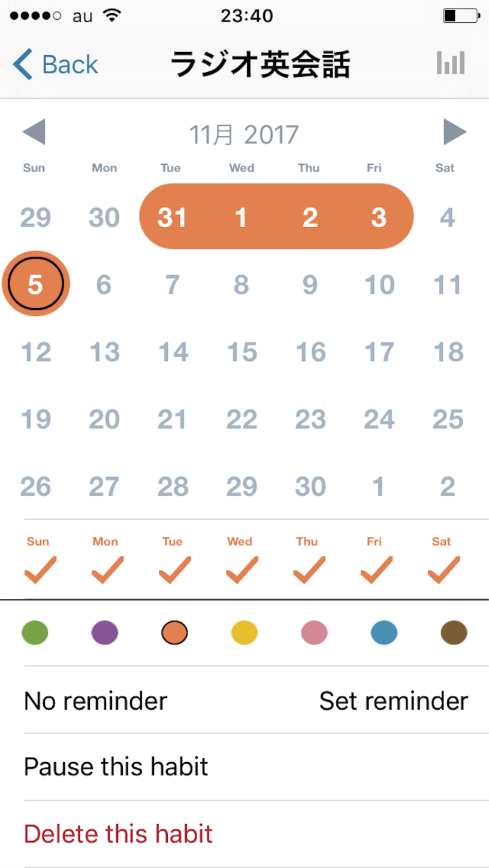This screenshot has width=489, height=868.
Task: Toggle the Monday weekday checkmark
Action: tap(107, 569)
